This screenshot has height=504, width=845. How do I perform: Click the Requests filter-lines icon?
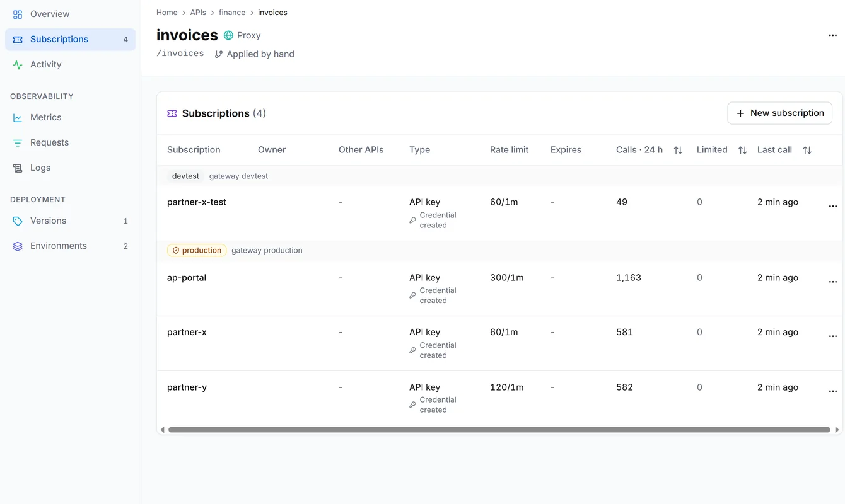coord(18,142)
